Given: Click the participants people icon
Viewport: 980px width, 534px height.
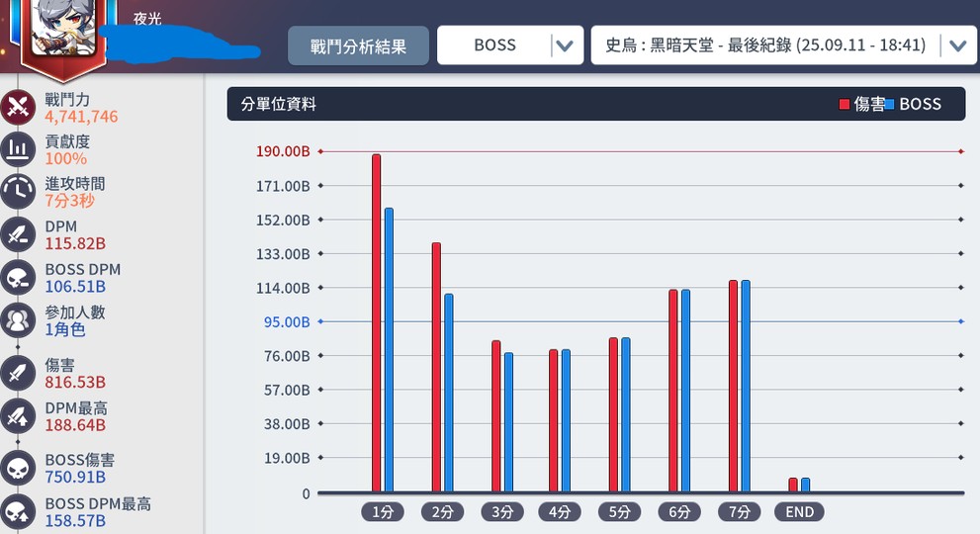Looking at the screenshot, I should 18,320.
